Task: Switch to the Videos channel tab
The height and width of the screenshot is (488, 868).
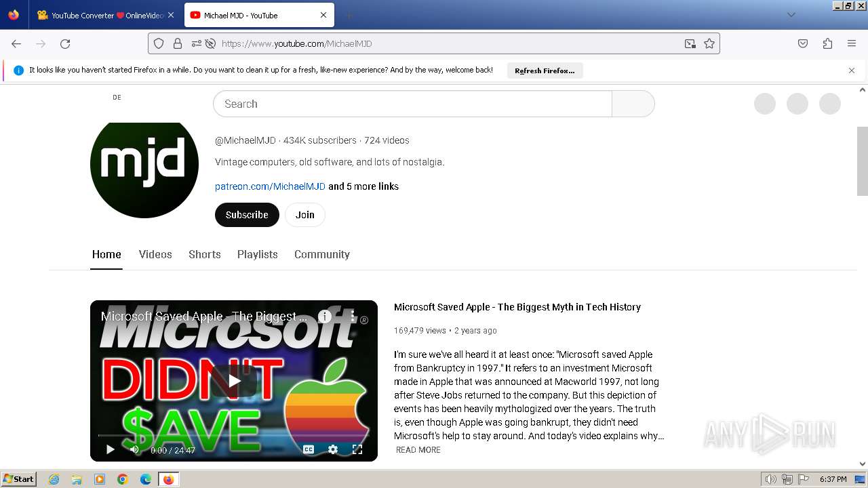Action: point(155,254)
